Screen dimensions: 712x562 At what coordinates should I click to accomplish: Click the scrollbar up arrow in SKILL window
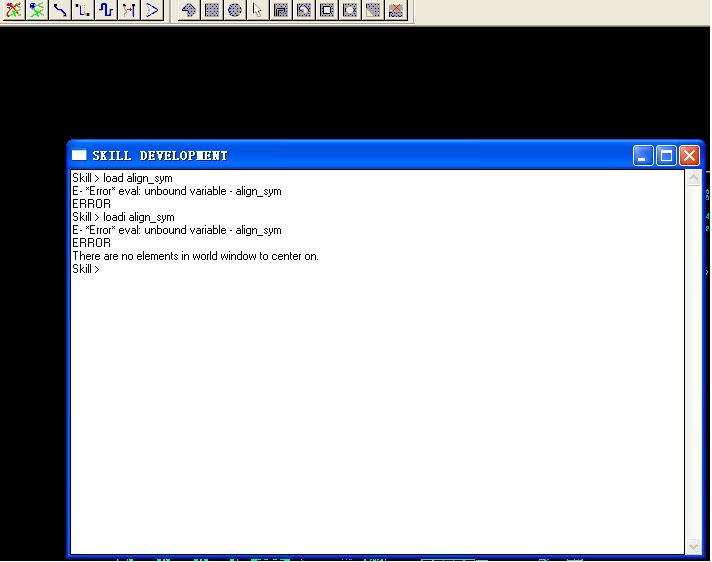[x=693, y=178]
